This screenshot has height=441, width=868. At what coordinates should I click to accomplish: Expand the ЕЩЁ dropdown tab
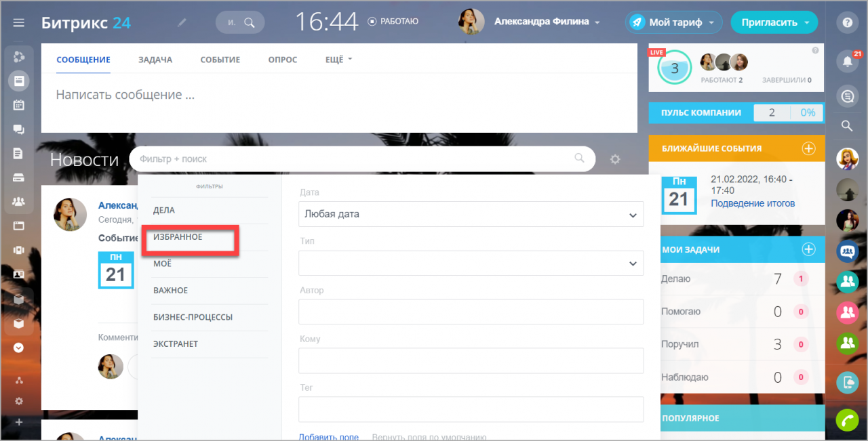pyautogui.click(x=339, y=60)
